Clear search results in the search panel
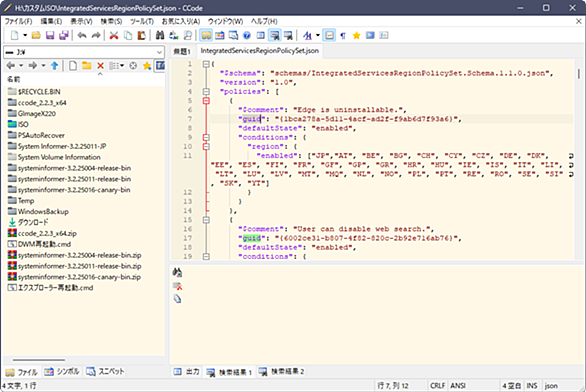 point(178,286)
